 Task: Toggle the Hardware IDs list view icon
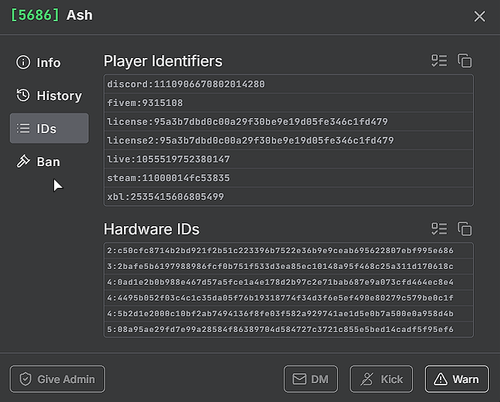pos(439,229)
